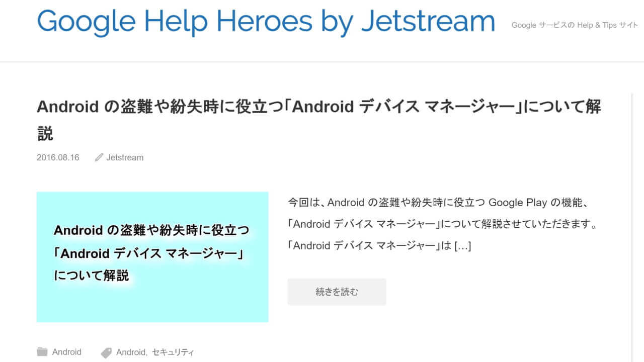Open the Jetstream author profile link
644x362 pixels.
coord(125,157)
